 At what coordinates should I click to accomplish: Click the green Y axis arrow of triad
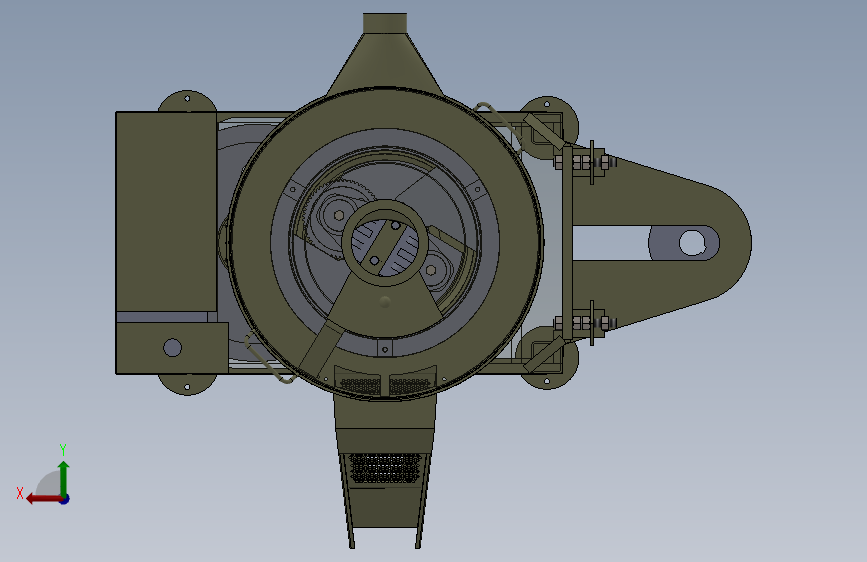64,478
